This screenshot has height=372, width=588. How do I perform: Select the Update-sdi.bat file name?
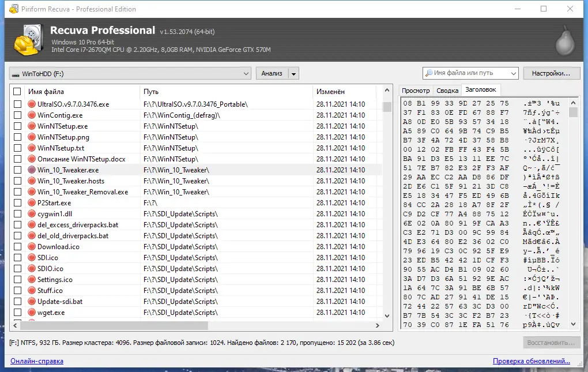(59, 301)
